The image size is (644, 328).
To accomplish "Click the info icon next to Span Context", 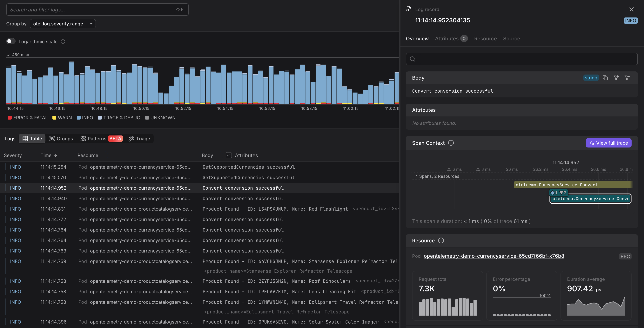I will click(451, 143).
